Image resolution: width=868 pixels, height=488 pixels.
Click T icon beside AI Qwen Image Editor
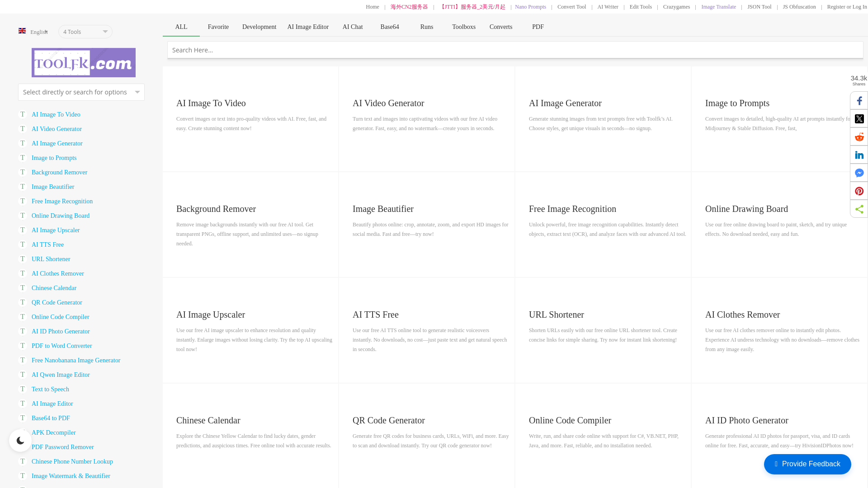[23, 375]
